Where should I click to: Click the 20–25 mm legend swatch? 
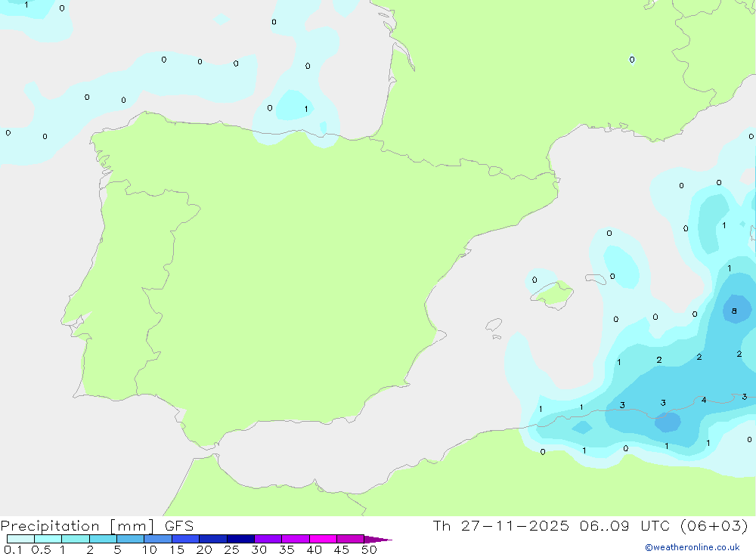click(x=212, y=539)
